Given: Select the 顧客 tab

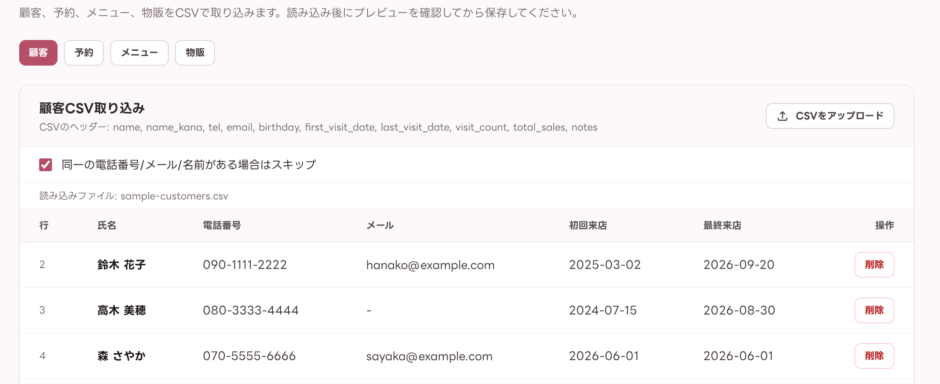Looking at the screenshot, I should (38, 53).
